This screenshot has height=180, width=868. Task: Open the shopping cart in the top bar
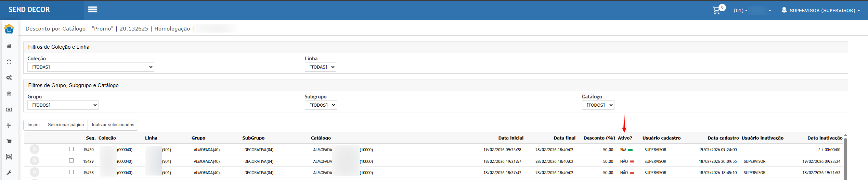pos(716,10)
